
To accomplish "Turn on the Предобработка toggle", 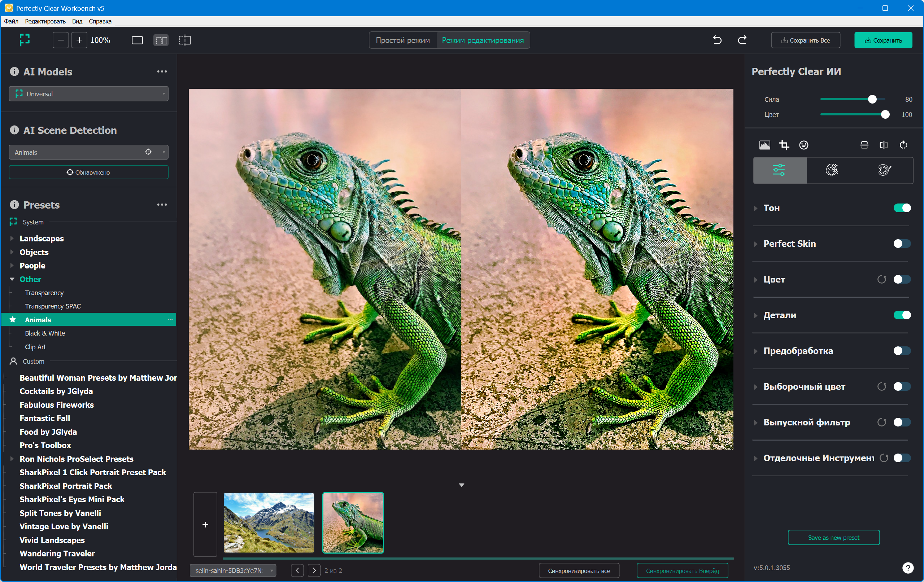I will tap(902, 351).
